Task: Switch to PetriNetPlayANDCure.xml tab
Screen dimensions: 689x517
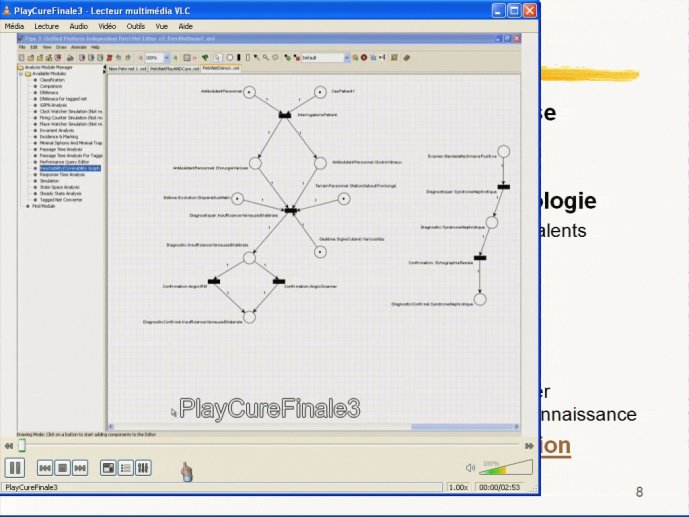Action: pyautogui.click(x=174, y=69)
